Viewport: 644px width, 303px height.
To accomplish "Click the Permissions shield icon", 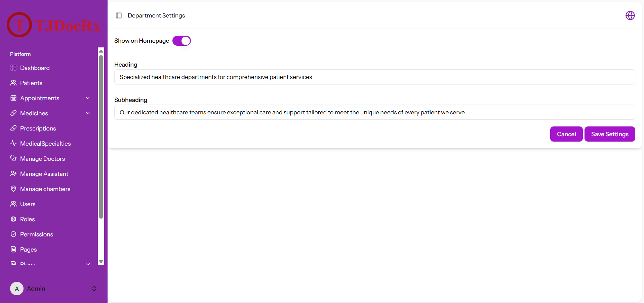I will (13, 234).
